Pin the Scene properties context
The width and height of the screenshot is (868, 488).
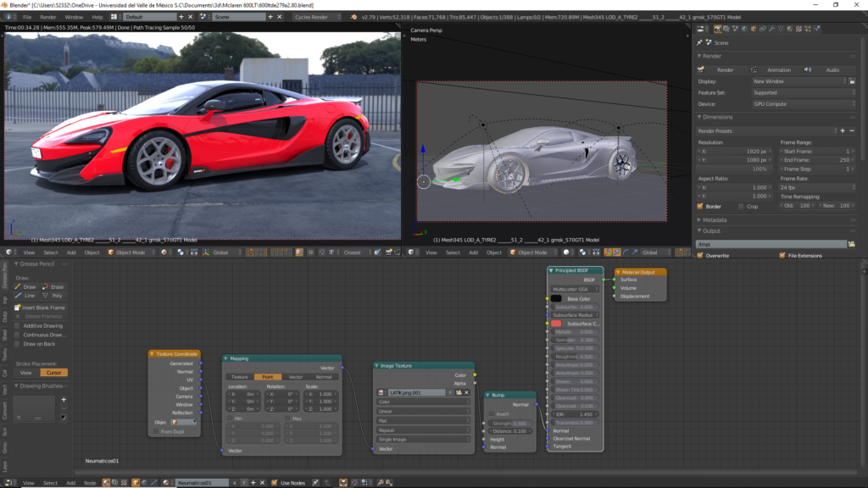pos(700,42)
